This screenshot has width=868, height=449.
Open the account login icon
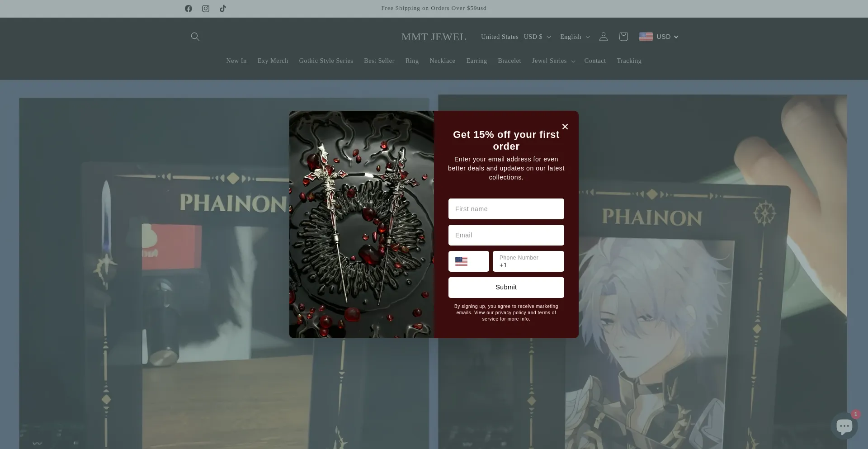pos(604,37)
